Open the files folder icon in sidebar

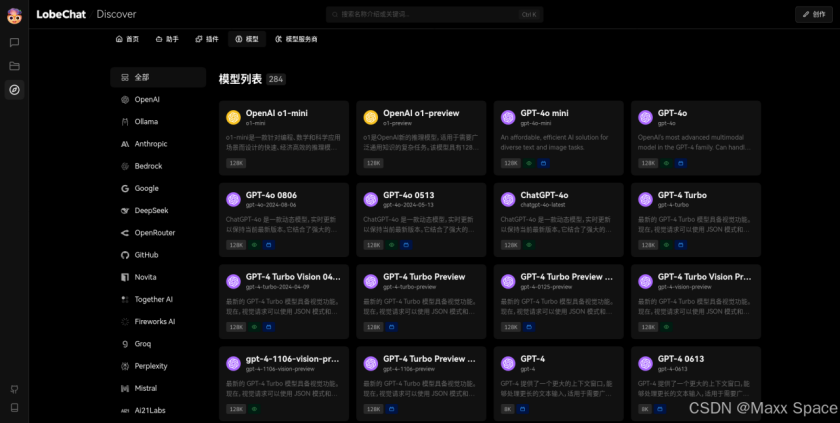pos(14,66)
